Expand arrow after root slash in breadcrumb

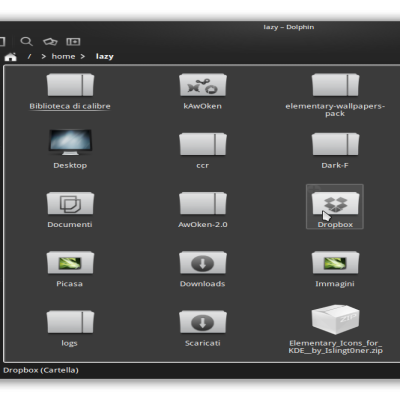pyautogui.click(x=43, y=57)
